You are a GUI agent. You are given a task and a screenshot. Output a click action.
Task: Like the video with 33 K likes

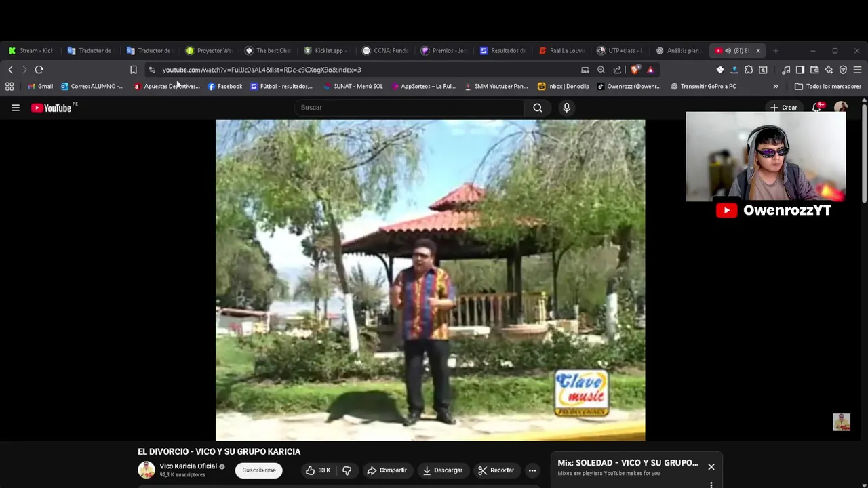point(318,470)
